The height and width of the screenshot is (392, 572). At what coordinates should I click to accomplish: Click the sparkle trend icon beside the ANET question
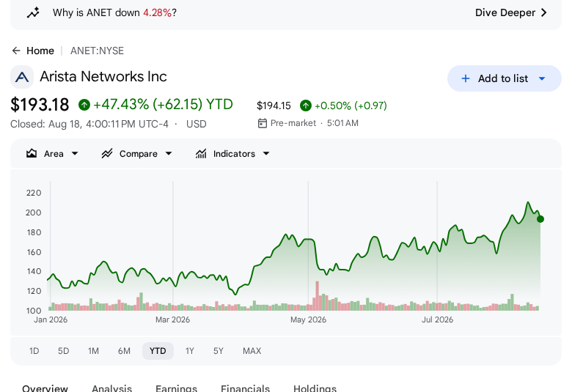click(x=33, y=12)
